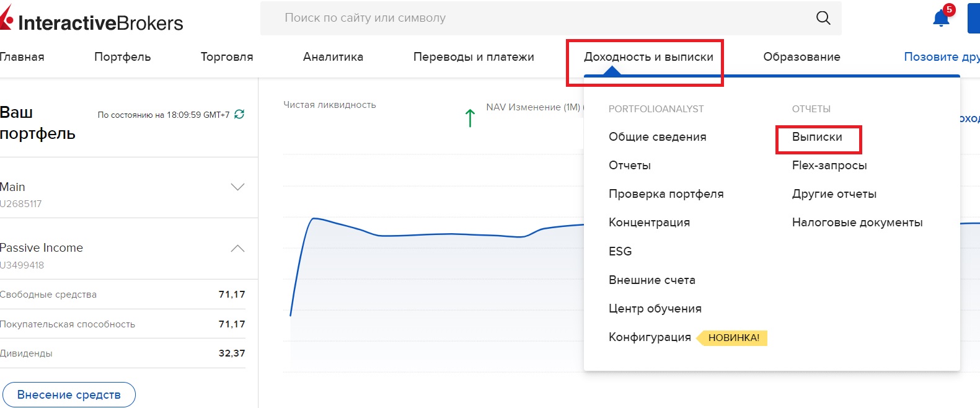Go to the Портфель tab
This screenshot has height=408, width=980.
tap(122, 57)
